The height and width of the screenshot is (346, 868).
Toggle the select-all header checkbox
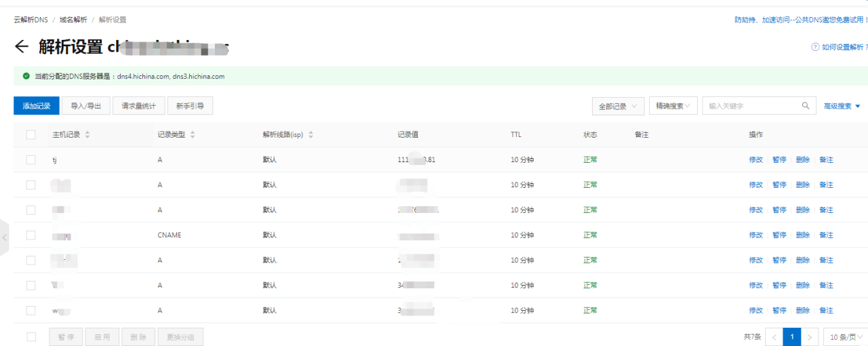coord(31,135)
